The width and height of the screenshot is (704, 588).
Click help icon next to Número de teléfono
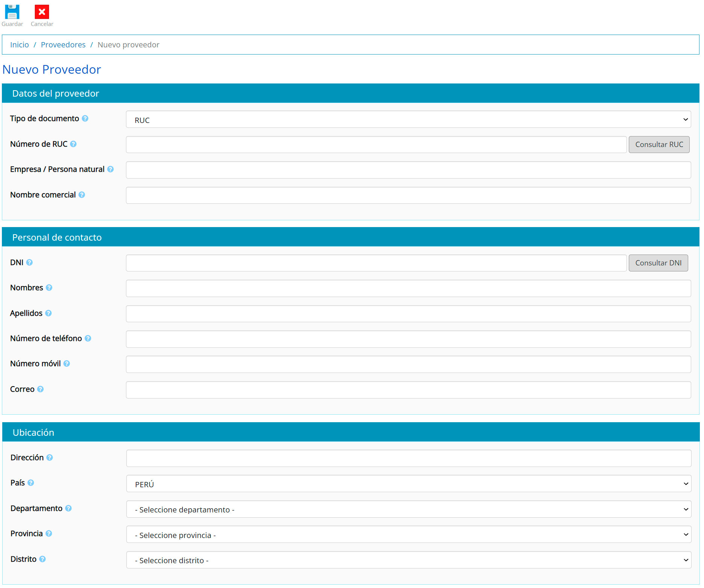88,338
